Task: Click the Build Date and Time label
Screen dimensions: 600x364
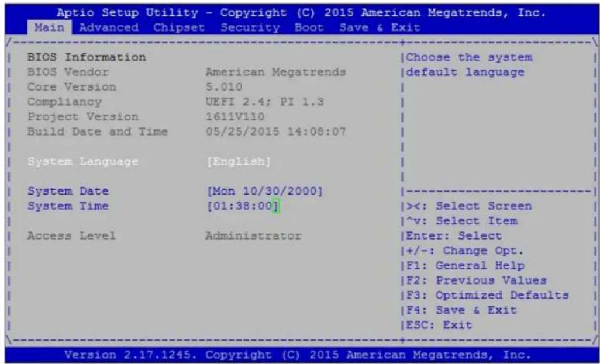Action: [x=98, y=131]
